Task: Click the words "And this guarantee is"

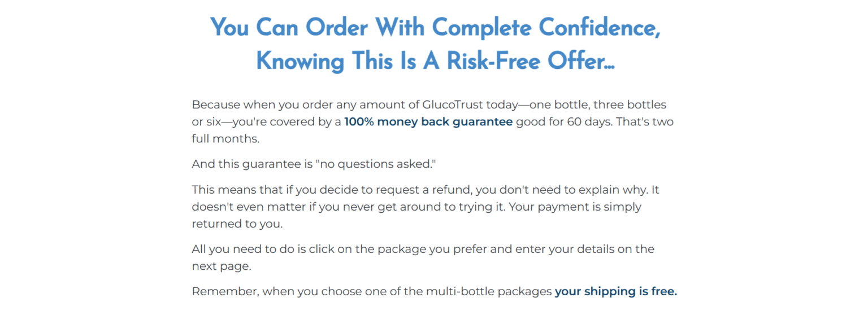Action: coord(252,164)
